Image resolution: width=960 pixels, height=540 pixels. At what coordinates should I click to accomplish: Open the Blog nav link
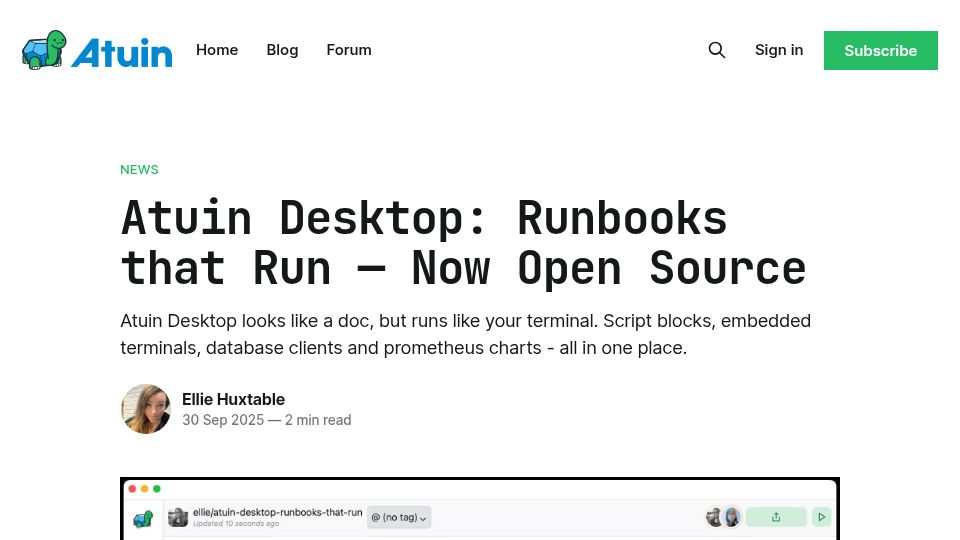(282, 50)
